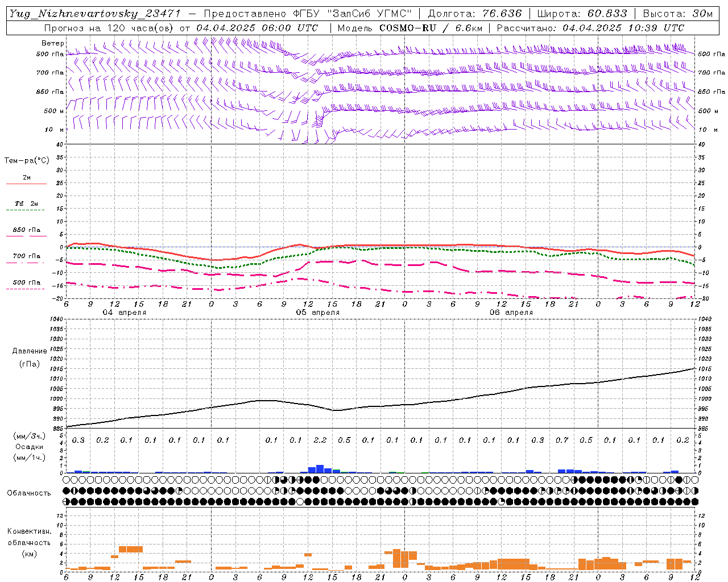Click the 'Конвективн.' convective cloud label
728x582 pixels.
tap(30, 531)
